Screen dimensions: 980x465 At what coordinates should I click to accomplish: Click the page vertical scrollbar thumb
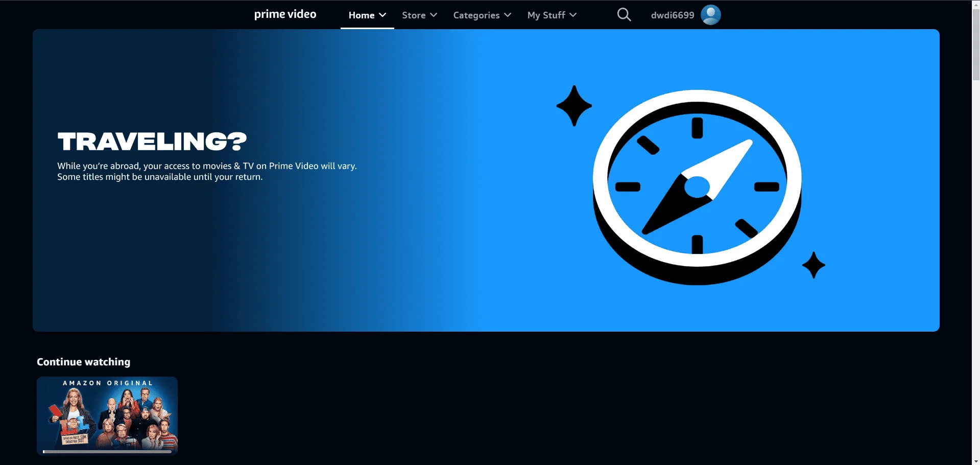tap(976, 44)
